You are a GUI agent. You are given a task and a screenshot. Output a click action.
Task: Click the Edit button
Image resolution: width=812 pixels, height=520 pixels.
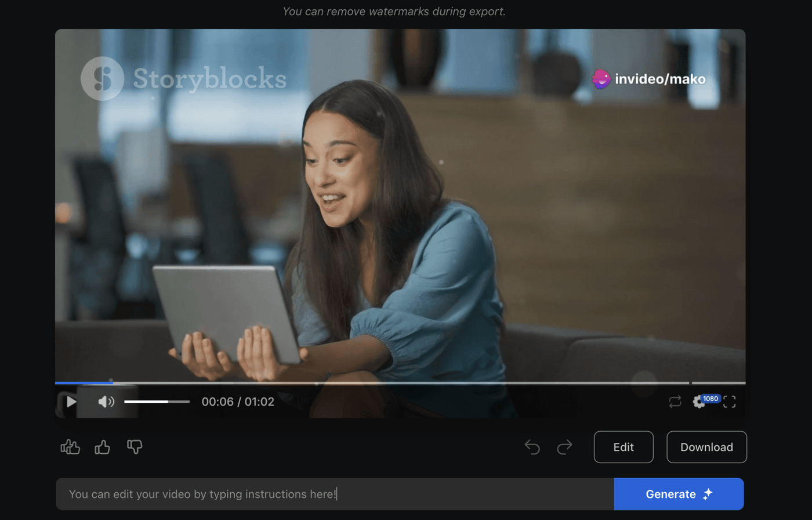[x=623, y=447]
